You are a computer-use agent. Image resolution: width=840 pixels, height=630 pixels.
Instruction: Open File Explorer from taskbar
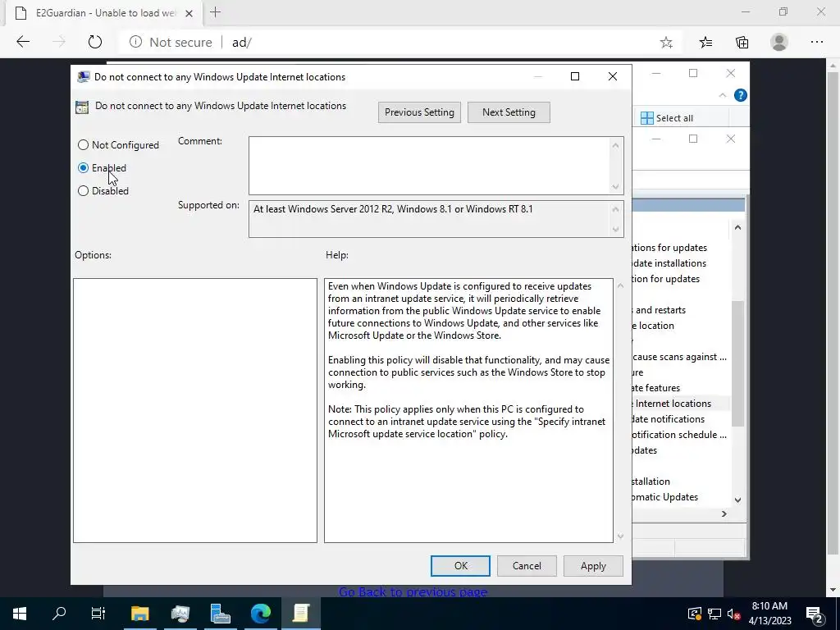point(139,614)
